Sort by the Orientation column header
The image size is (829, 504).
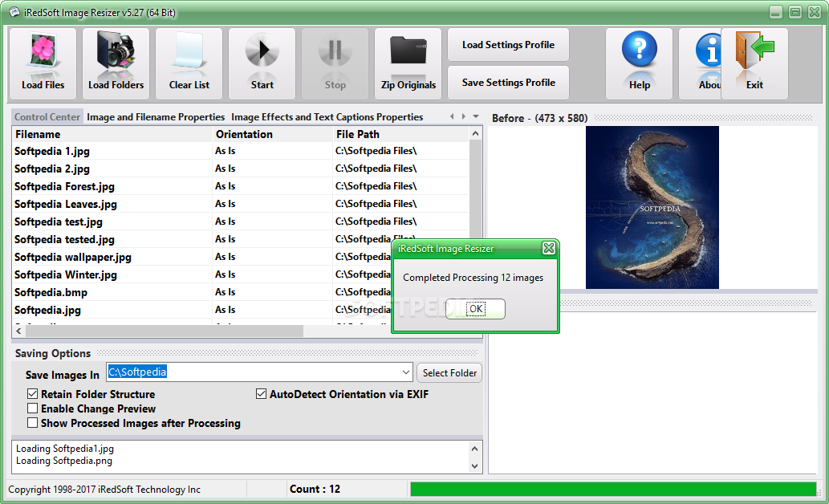pos(272,134)
